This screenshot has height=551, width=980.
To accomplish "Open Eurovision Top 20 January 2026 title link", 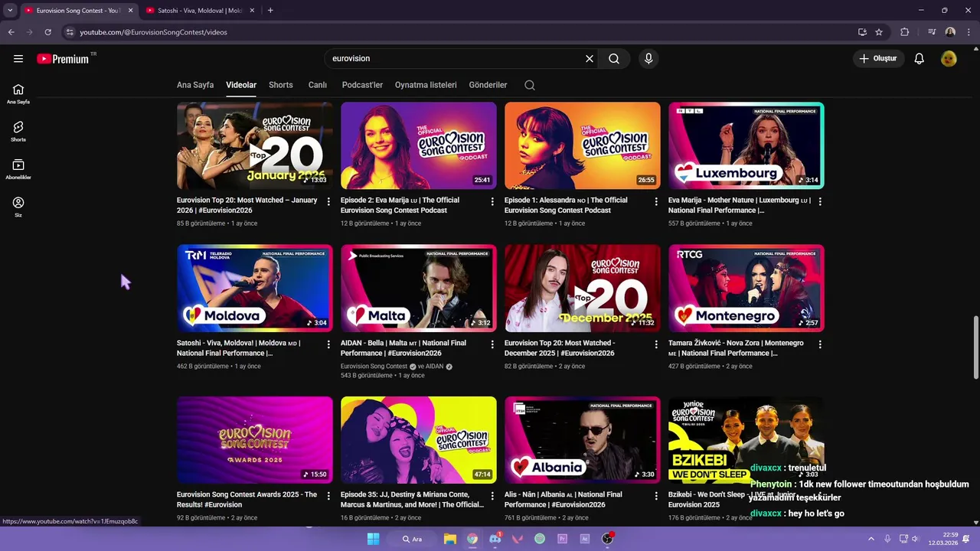I will [247, 205].
